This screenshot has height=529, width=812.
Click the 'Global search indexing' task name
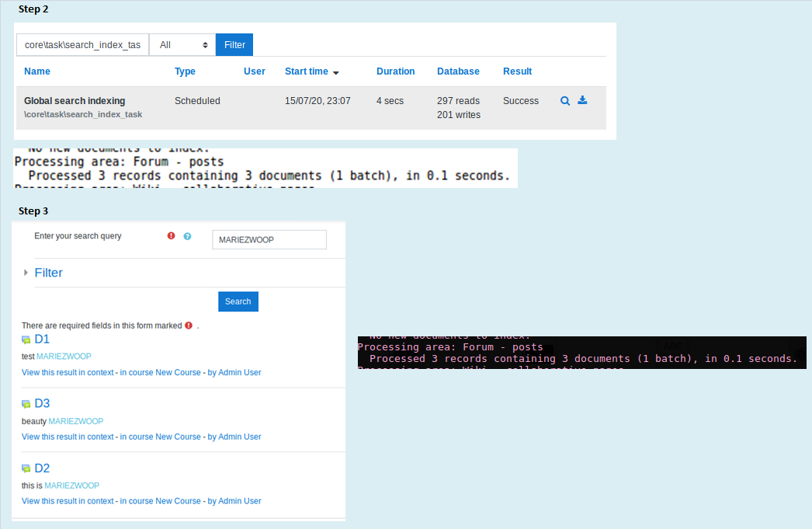tap(75, 101)
